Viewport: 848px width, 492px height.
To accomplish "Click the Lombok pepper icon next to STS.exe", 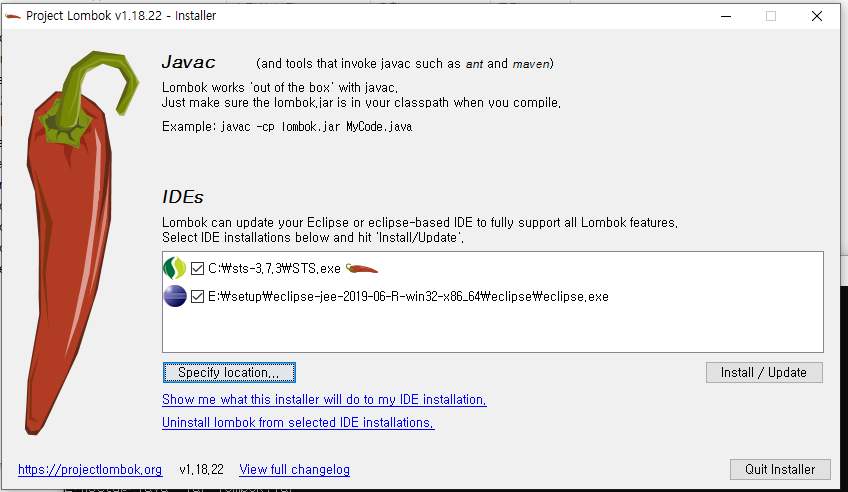I will point(362,268).
